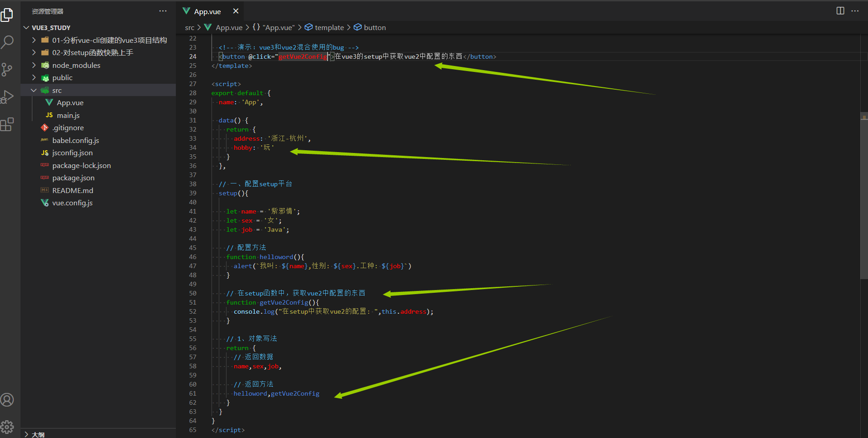Open the Source Control view
This screenshot has height=438, width=868.
point(7,69)
